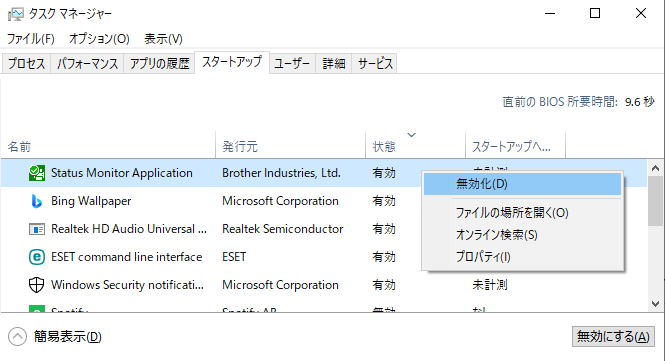Click the Windows Security shield icon

point(37,285)
